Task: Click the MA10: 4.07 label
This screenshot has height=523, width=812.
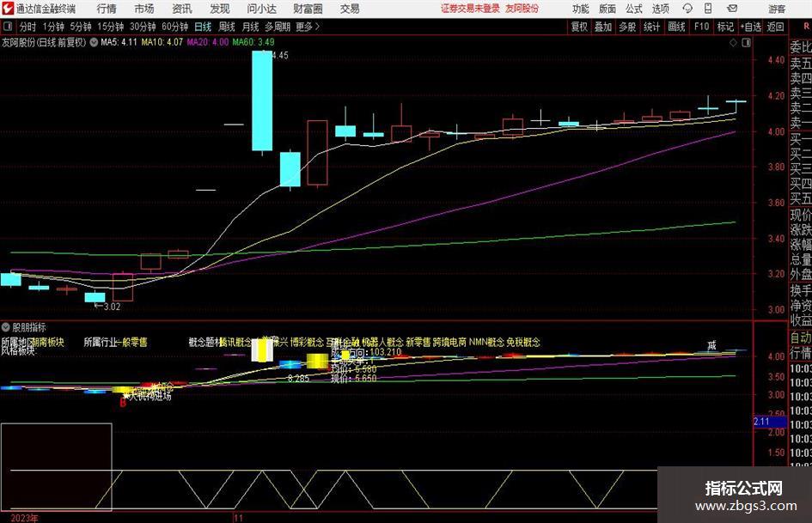Action: (162, 42)
